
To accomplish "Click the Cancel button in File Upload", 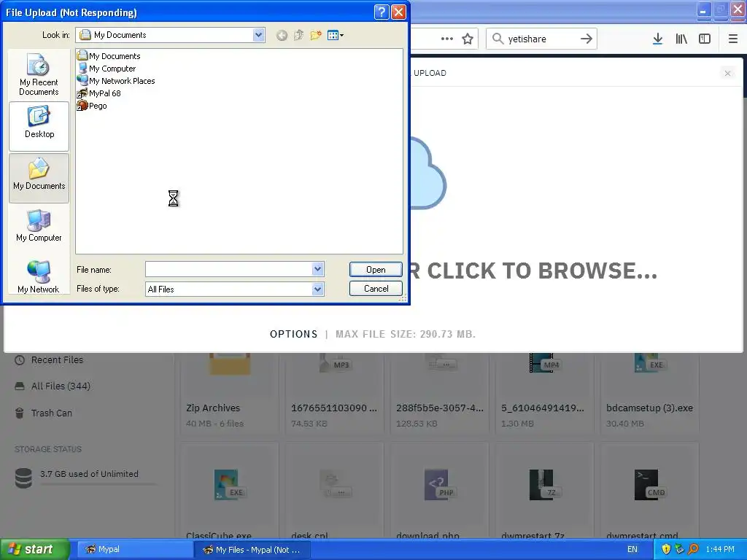I will (376, 289).
